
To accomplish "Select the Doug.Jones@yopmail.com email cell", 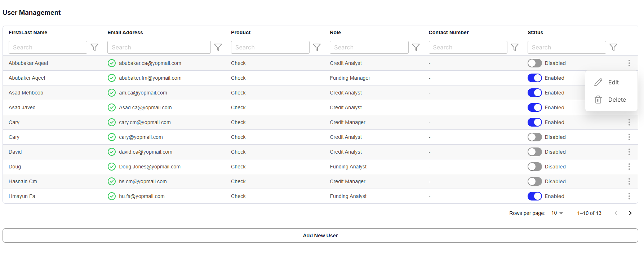I will [x=150, y=167].
